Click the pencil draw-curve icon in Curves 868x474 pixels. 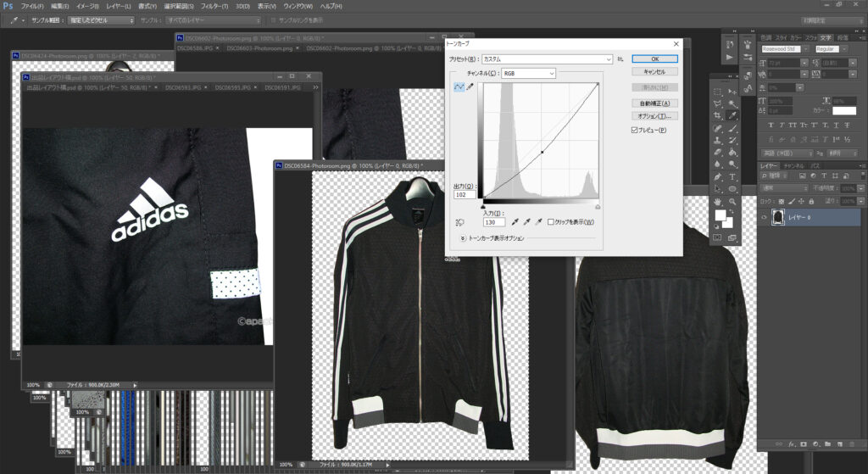[x=470, y=87]
